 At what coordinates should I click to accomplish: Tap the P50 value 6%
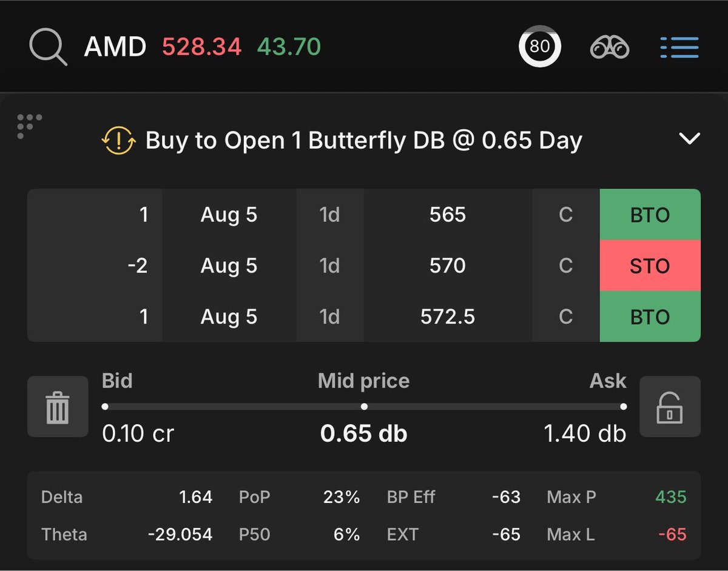[346, 535]
